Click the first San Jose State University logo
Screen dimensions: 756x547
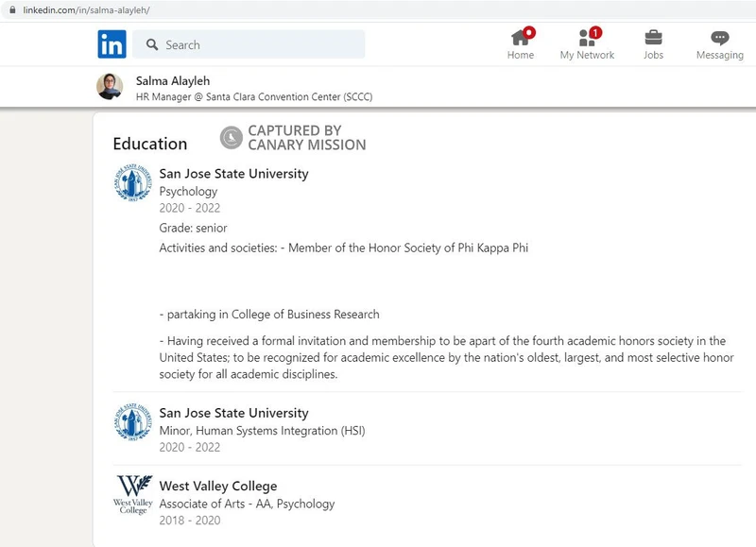pyautogui.click(x=133, y=182)
